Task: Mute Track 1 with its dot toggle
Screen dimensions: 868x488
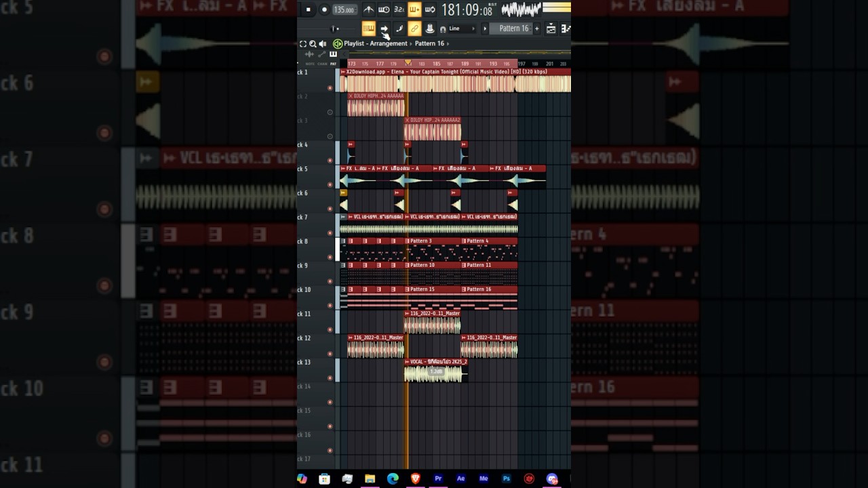Action: (x=330, y=88)
